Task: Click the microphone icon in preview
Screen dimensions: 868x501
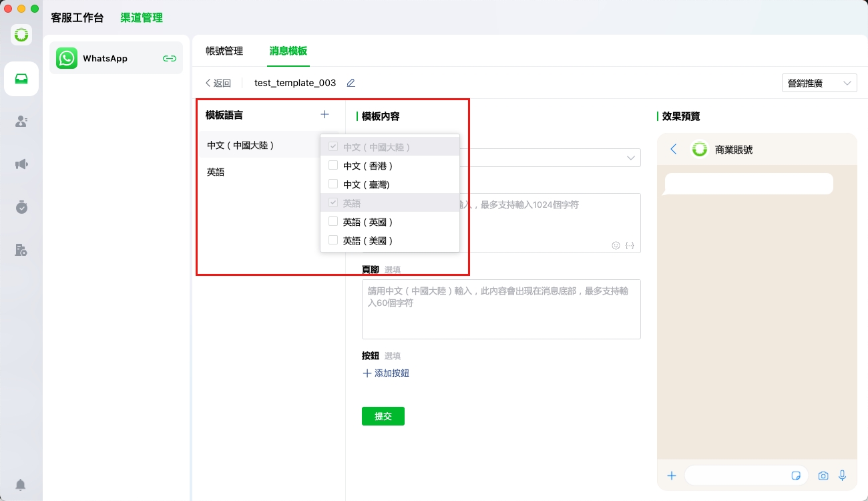Action: click(x=843, y=476)
